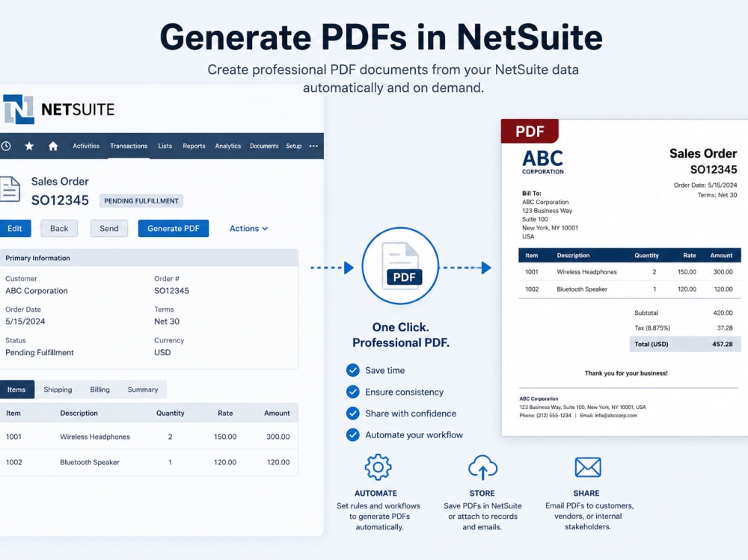The width and height of the screenshot is (748, 560).
Task: Click Wireless Headphones in the NetSuite items table
Action: point(95,437)
